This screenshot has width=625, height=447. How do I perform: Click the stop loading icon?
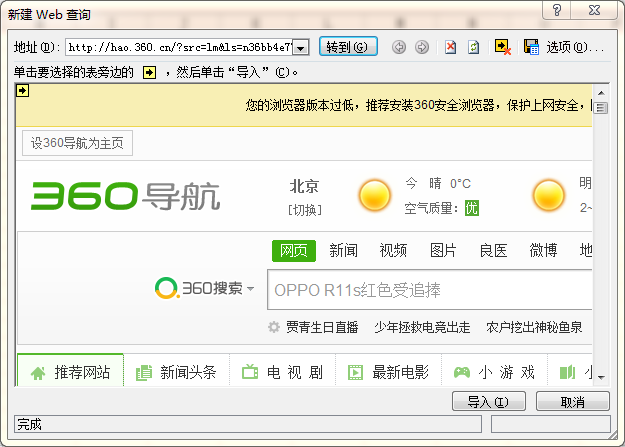click(450, 47)
